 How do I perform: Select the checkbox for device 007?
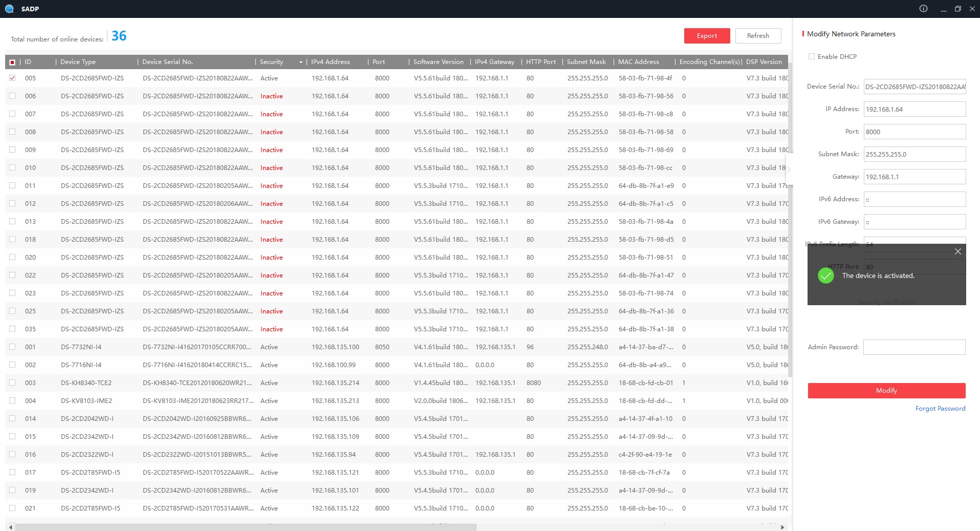pos(12,114)
